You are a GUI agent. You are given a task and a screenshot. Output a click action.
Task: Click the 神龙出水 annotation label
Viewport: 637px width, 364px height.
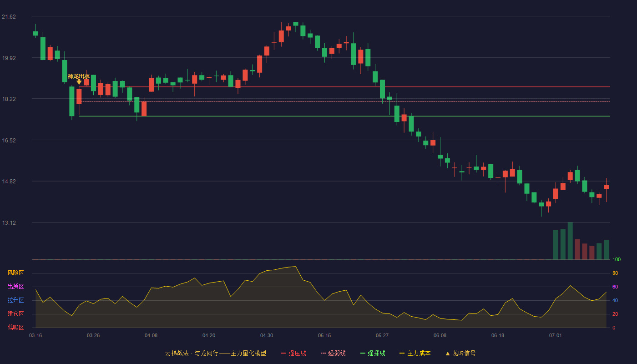(79, 76)
